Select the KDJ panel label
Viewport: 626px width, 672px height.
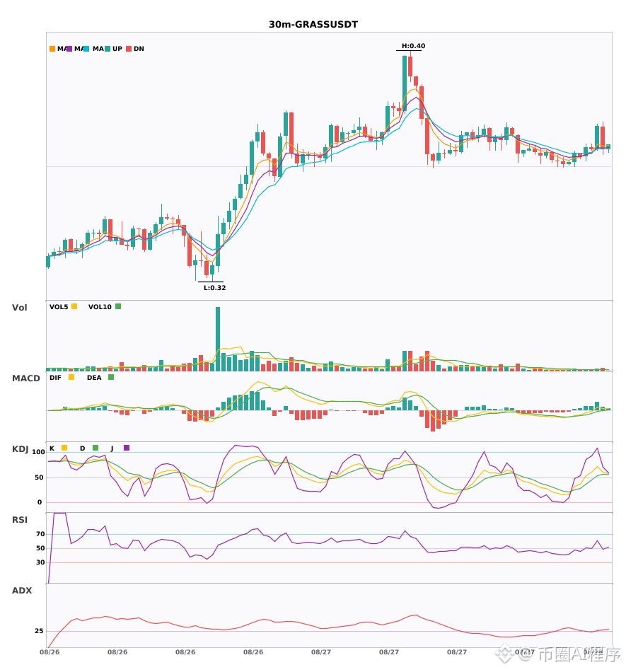[20, 449]
